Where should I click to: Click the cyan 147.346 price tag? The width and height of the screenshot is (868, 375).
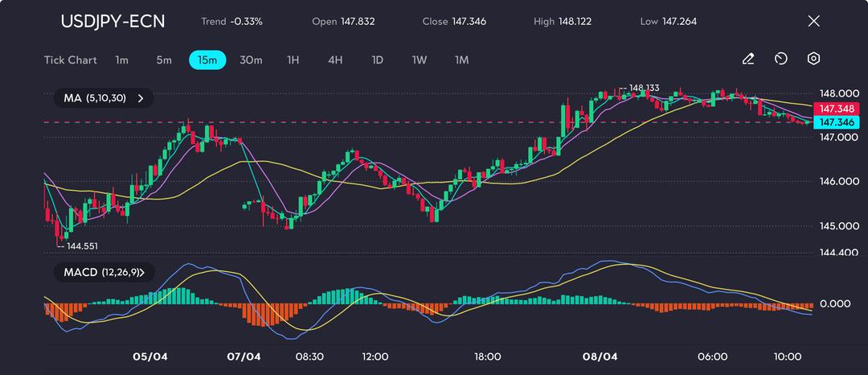837,122
